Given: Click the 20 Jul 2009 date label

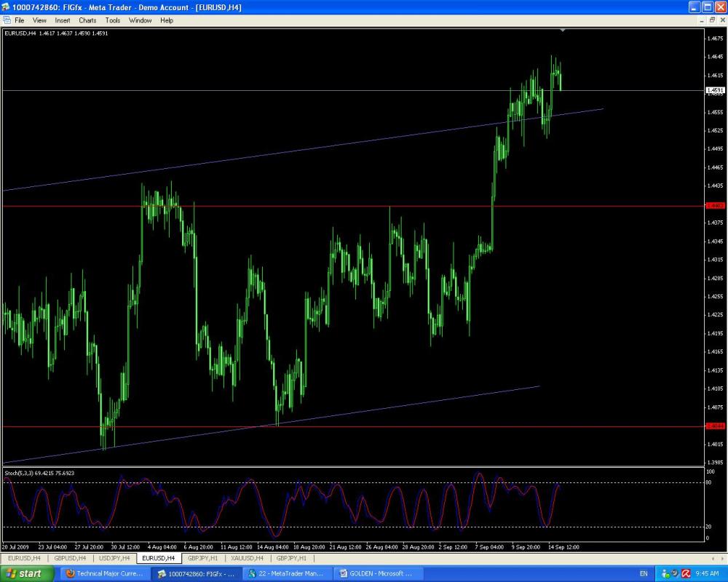Looking at the screenshot, I should click(15, 547).
